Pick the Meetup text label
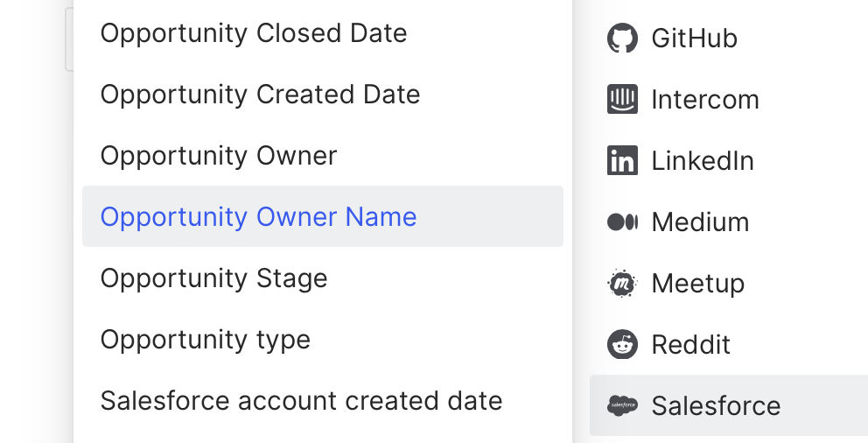The image size is (868, 443). 697,284
